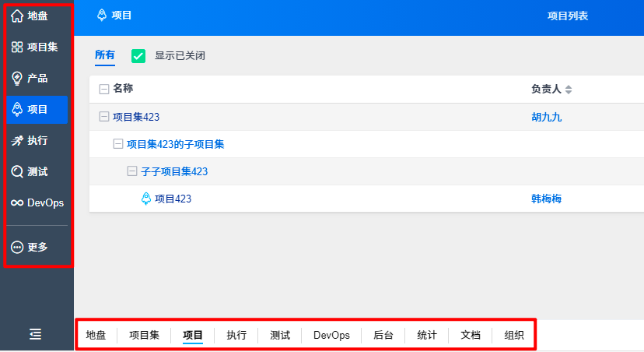The width and height of the screenshot is (644, 352).
Task: Open 执行 in the bottom bar
Action: tap(236, 335)
